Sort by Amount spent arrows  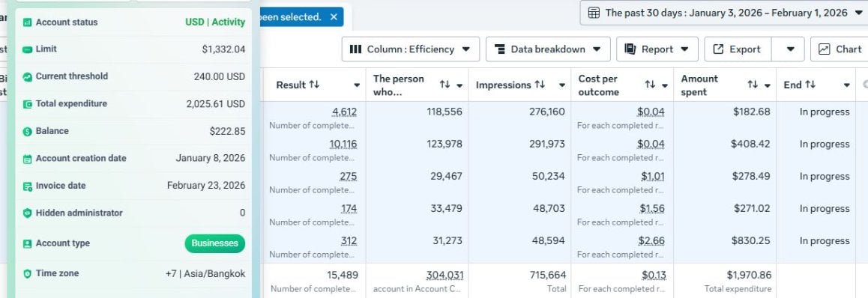[x=753, y=85]
